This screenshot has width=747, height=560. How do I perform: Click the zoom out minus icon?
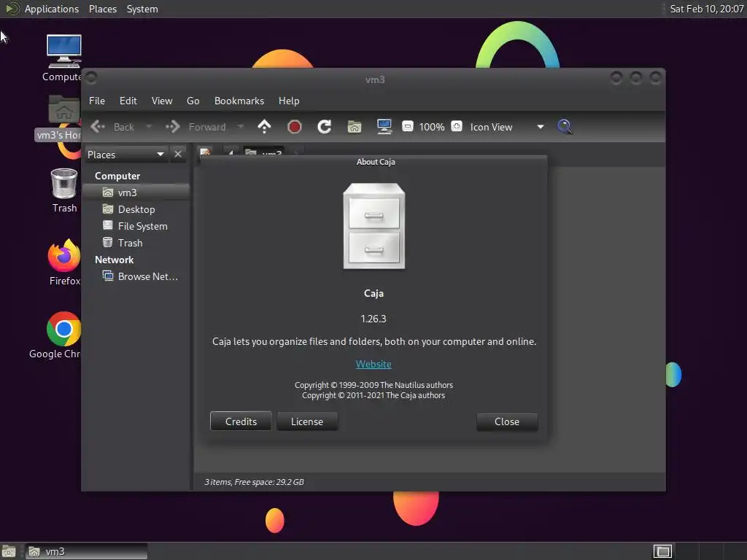click(408, 126)
